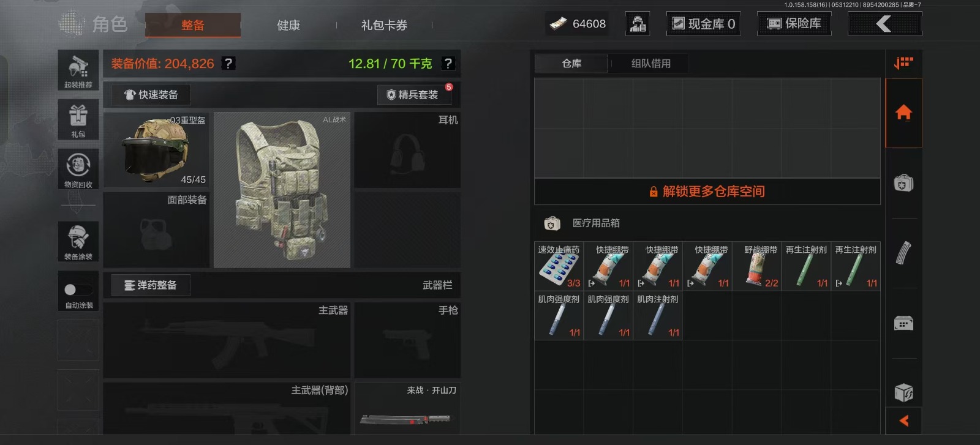The width and height of the screenshot is (980, 445).
Task: Open the 礼包 gift box icon
Action: pos(78,120)
